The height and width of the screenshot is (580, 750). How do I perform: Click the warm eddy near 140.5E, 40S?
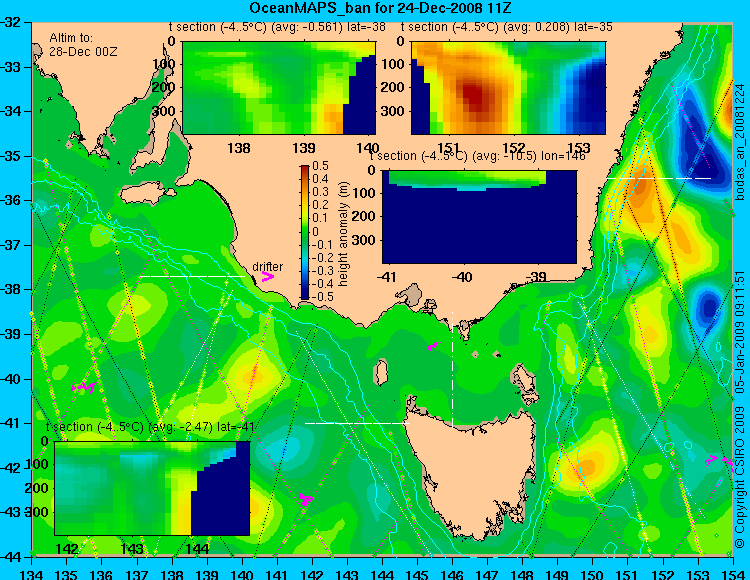point(254,375)
